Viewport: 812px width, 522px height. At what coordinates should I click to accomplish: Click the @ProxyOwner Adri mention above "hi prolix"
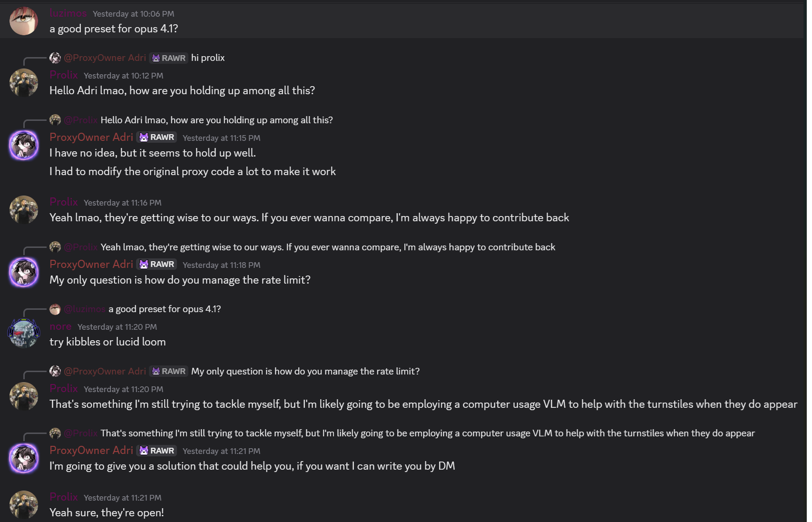(105, 58)
